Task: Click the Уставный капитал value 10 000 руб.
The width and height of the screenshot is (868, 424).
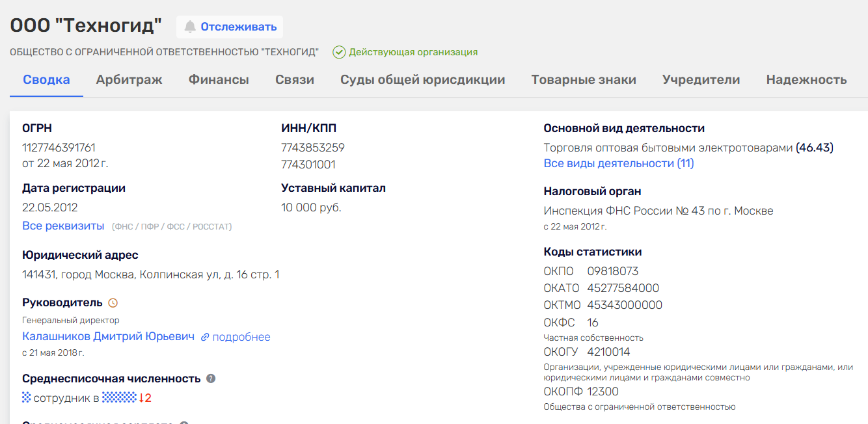Action: click(x=311, y=207)
